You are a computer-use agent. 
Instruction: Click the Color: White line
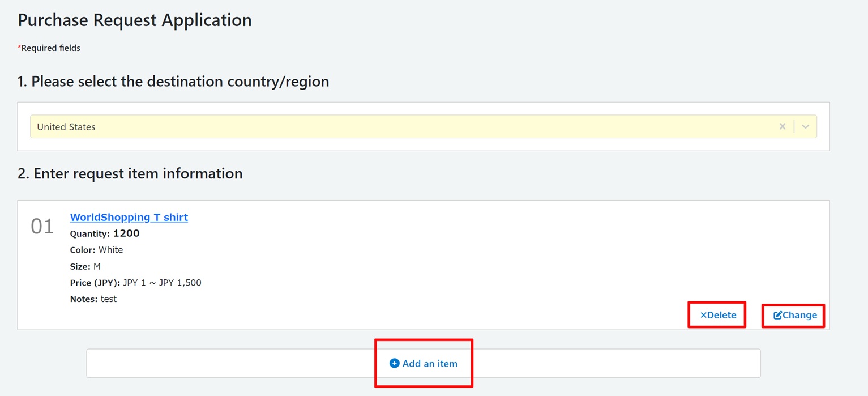[x=96, y=250]
